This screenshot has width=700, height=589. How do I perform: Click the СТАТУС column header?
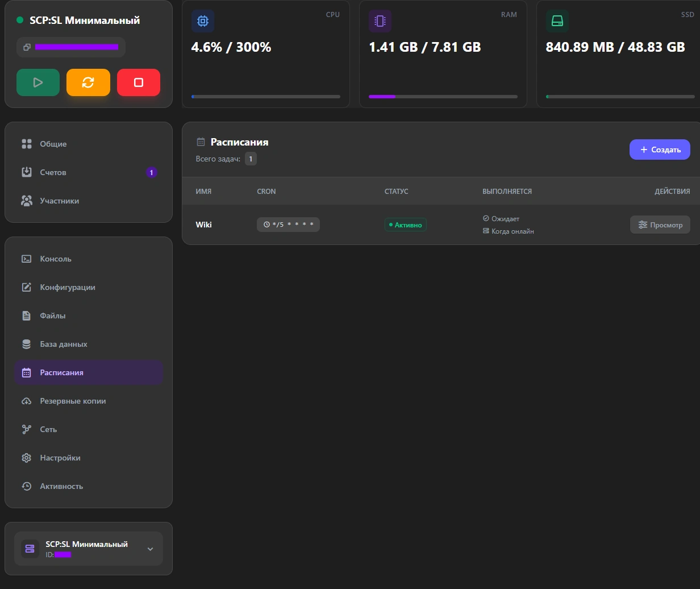(397, 192)
